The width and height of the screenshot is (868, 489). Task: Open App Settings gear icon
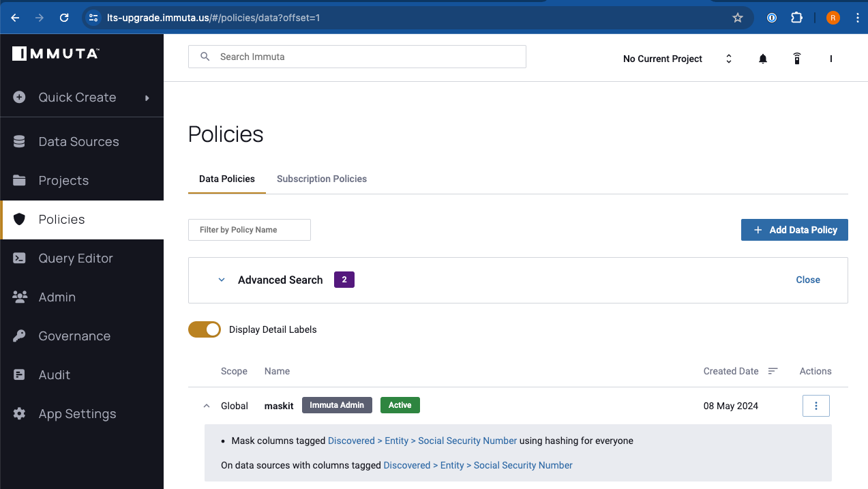19,414
